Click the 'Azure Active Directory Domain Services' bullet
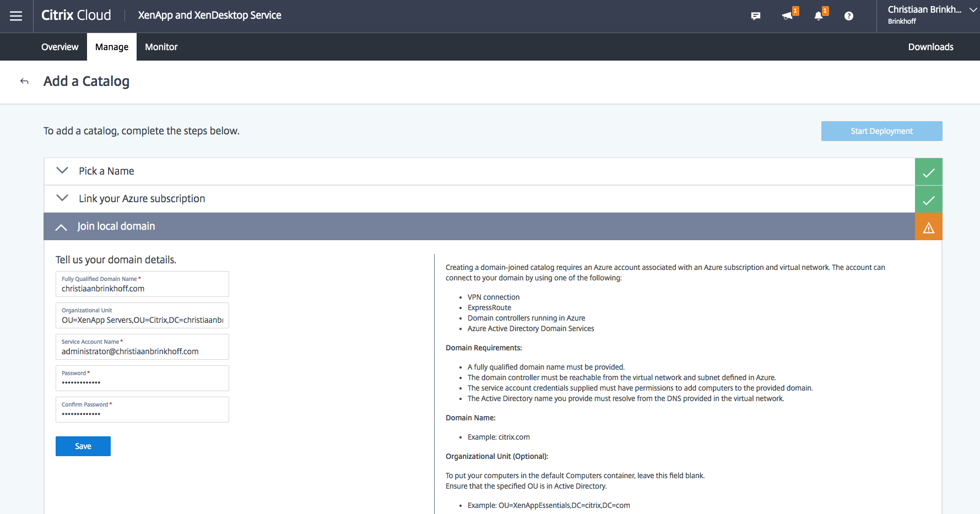 coord(531,329)
